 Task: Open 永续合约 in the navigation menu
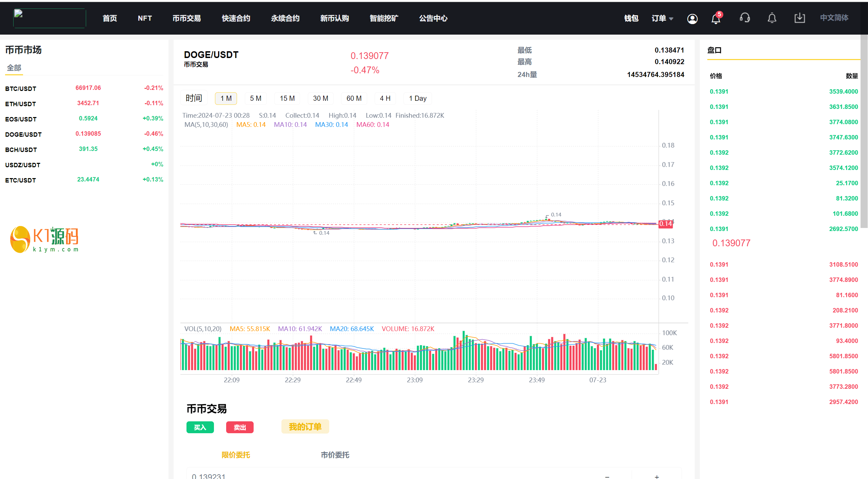pyautogui.click(x=285, y=18)
